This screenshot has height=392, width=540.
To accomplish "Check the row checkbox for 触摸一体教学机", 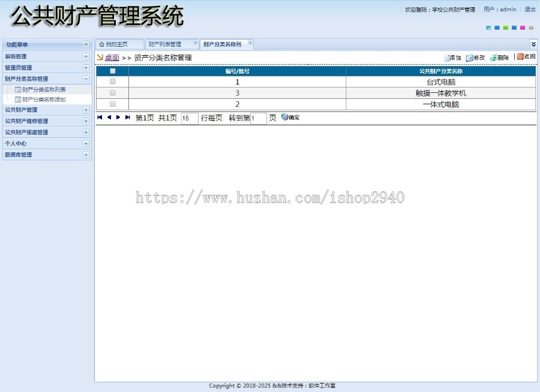I will coord(113,92).
